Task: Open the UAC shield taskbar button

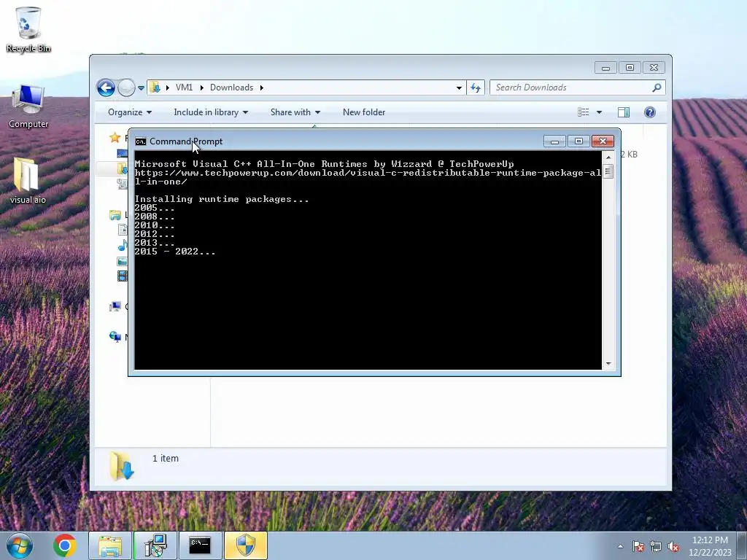Action: coord(246,545)
